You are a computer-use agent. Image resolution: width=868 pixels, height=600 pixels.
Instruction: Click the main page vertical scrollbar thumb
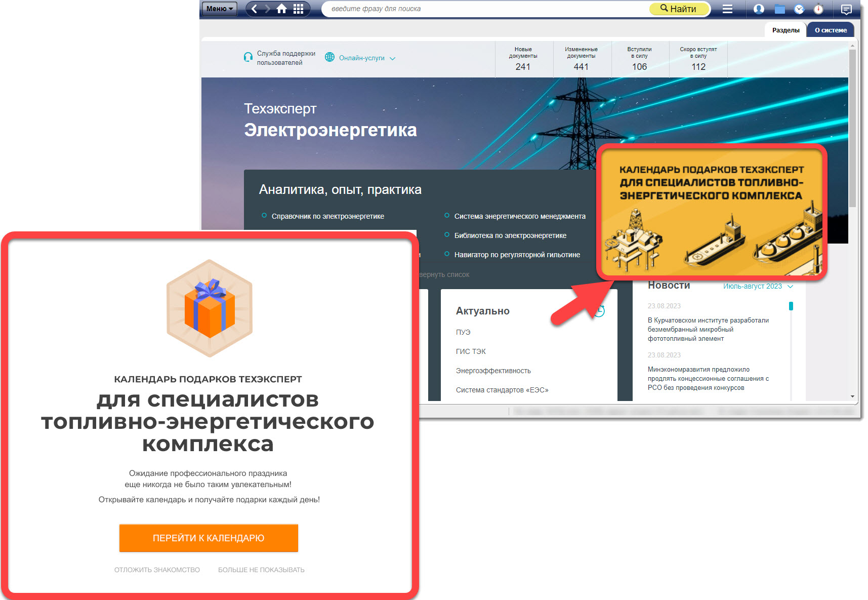[852, 128]
